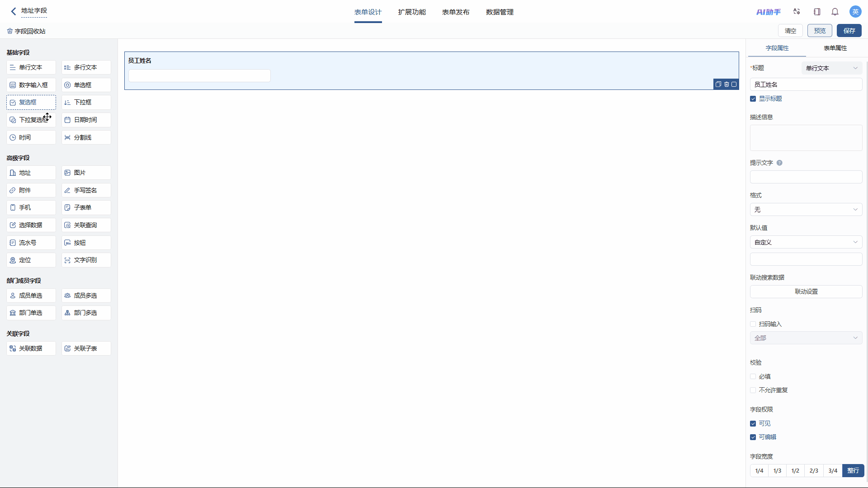Switch to the 表单属性 panel tab
This screenshot has height=488, width=868.
pyautogui.click(x=835, y=48)
